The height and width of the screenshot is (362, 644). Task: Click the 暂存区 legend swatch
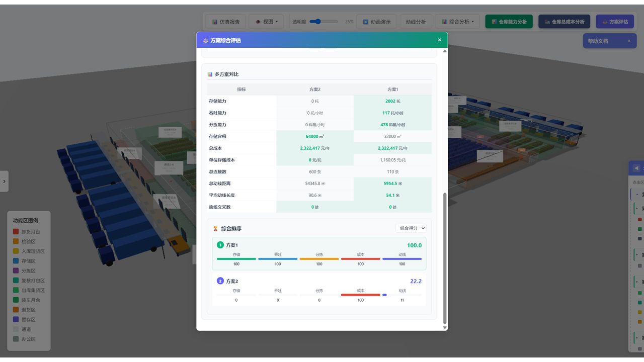16,319
